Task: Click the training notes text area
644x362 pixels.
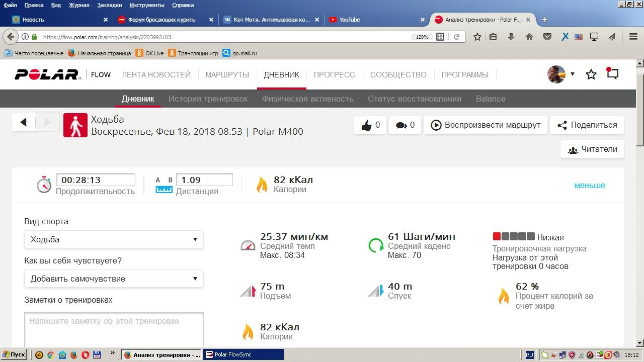Action: coord(114,329)
